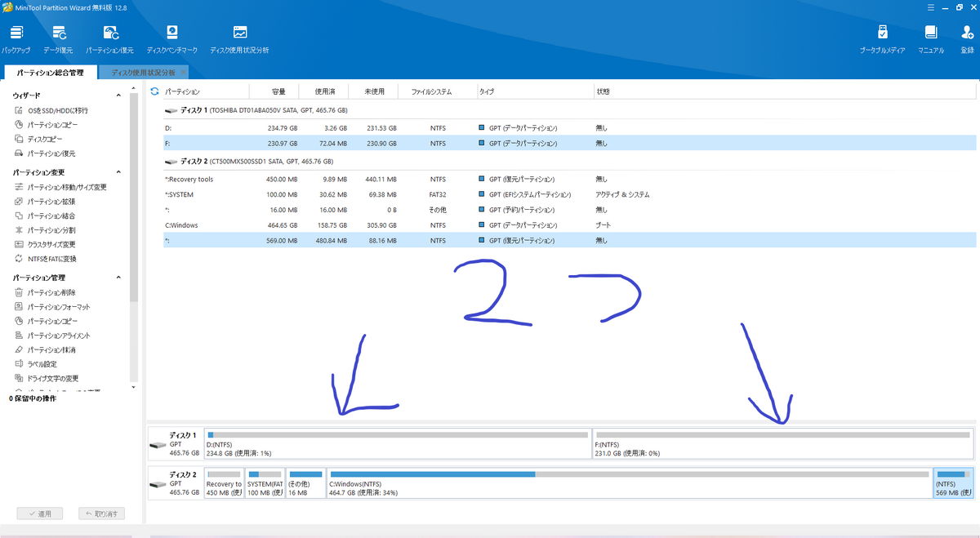
Task: Launch ディスクベンチマーク from the toolbar
Action: coord(172,40)
